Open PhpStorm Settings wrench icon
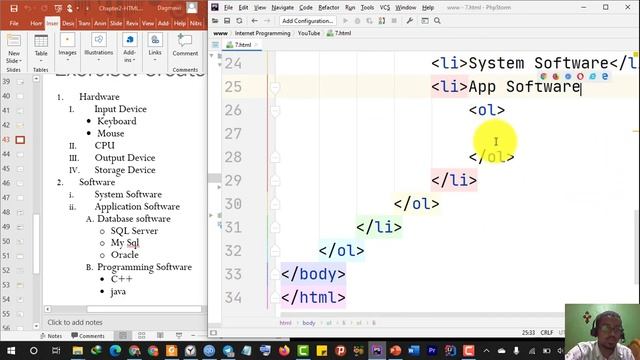640x360 pixels. (x=409, y=21)
